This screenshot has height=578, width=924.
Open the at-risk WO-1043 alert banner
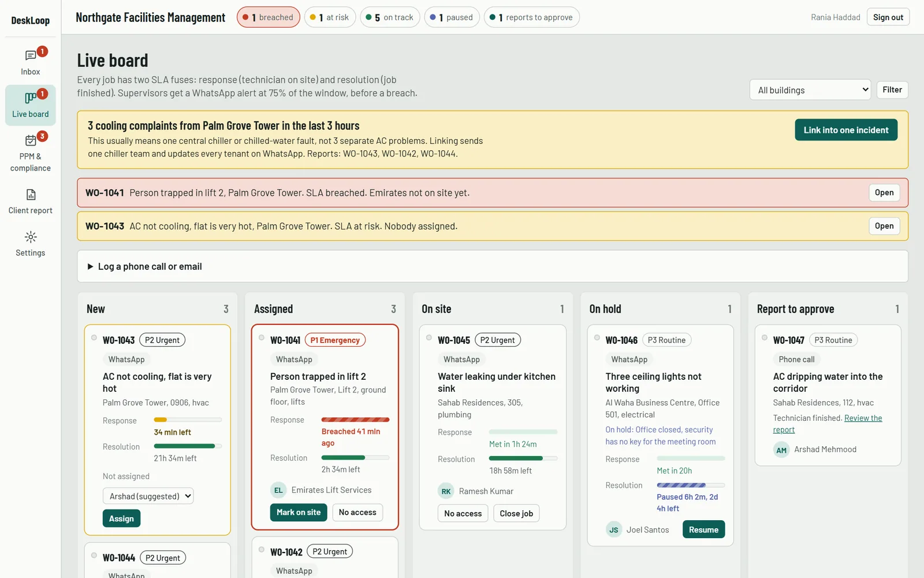pos(884,226)
